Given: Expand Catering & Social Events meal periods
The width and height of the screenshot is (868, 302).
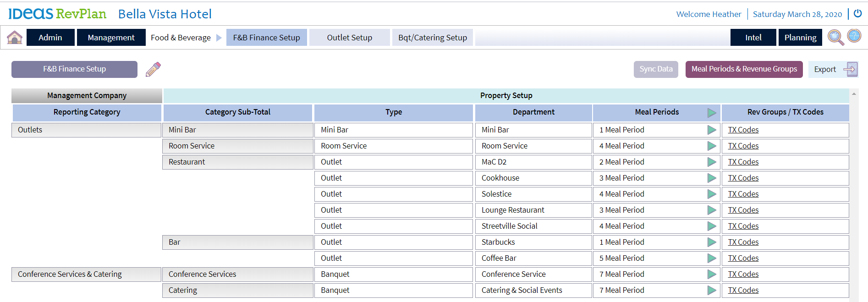Looking at the screenshot, I should (711, 291).
